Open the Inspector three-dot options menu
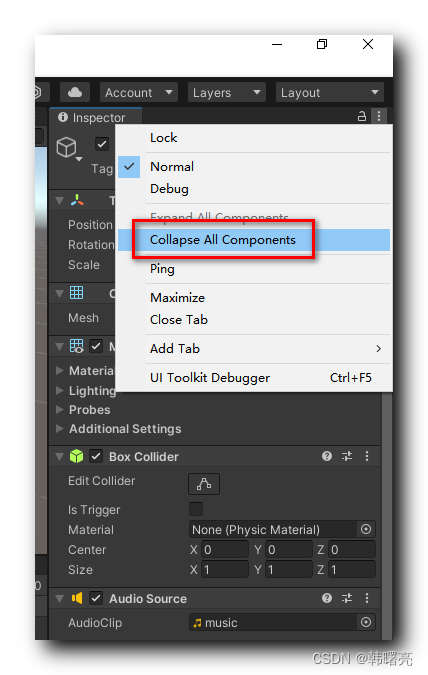Image resolution: width=428 pixels, height=675 pixels. (378, 116)
